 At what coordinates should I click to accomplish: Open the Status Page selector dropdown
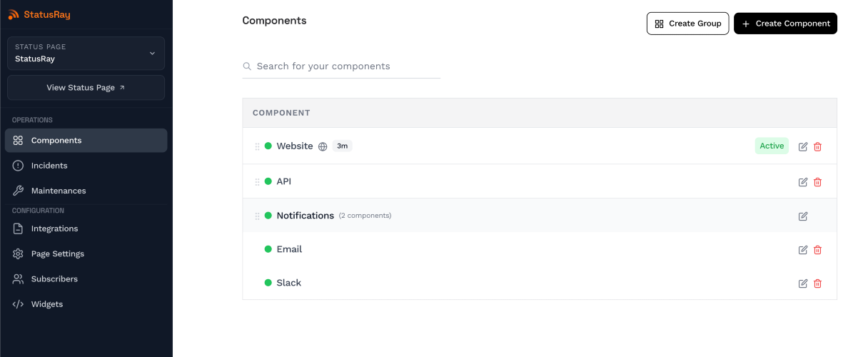click(86, 54)
